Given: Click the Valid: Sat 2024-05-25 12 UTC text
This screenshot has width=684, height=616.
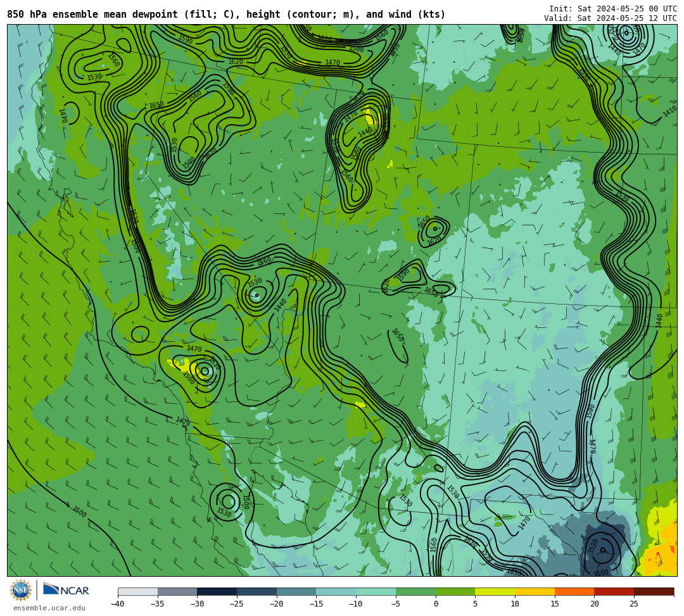Looking at the screenshot, I should (x=611, y=18).
